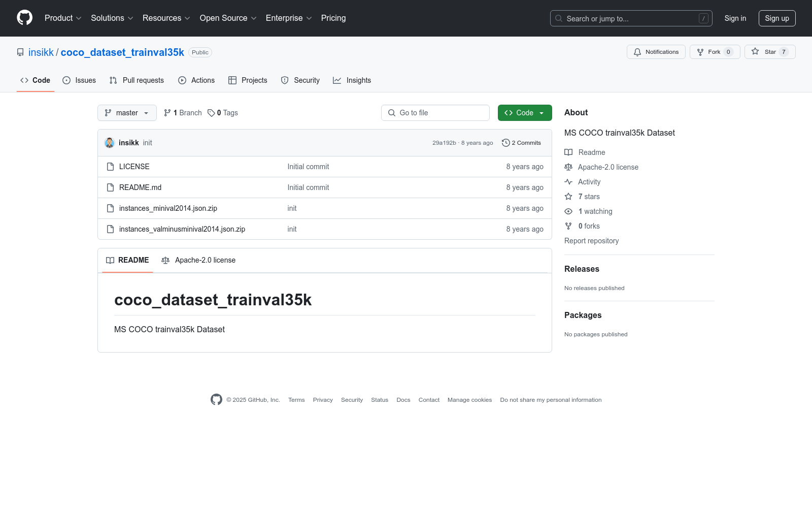Star the coco_dataset_trainval35k repository

[770, 52]
